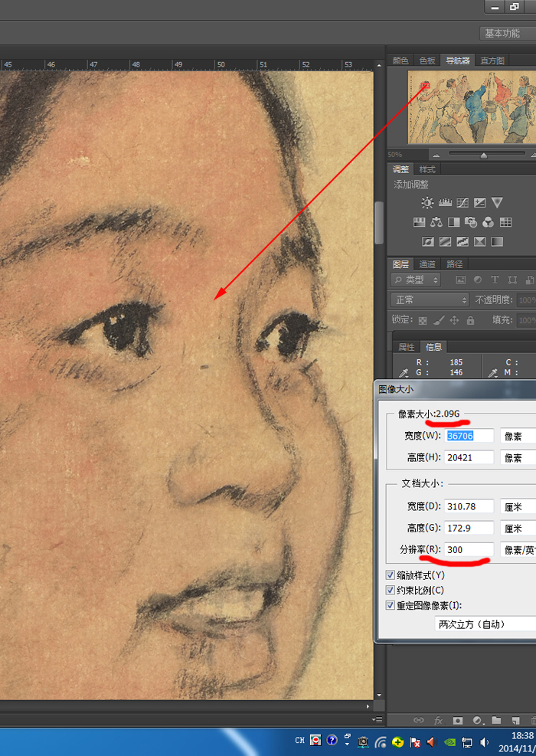536x756 pixels.
Task: Open the fx layer style menu
Action: tap(438, 720)
